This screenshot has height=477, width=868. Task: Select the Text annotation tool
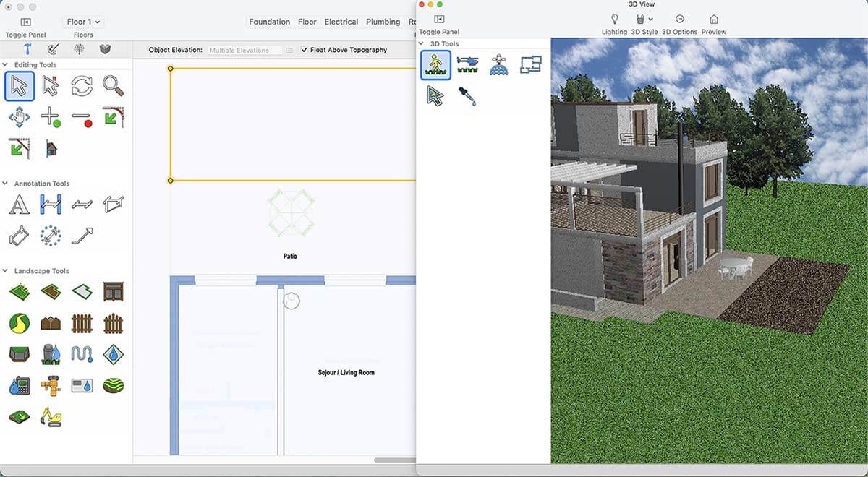19,205
